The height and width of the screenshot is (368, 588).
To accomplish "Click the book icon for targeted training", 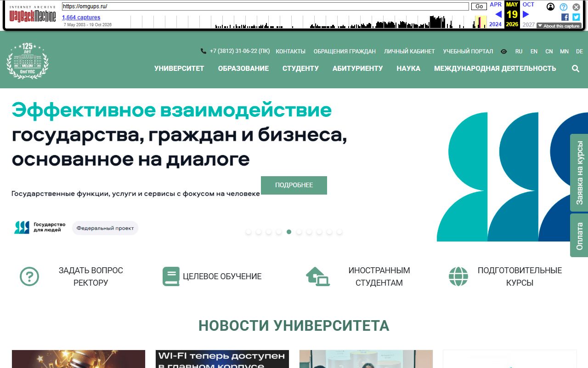I will coord(171,276).
